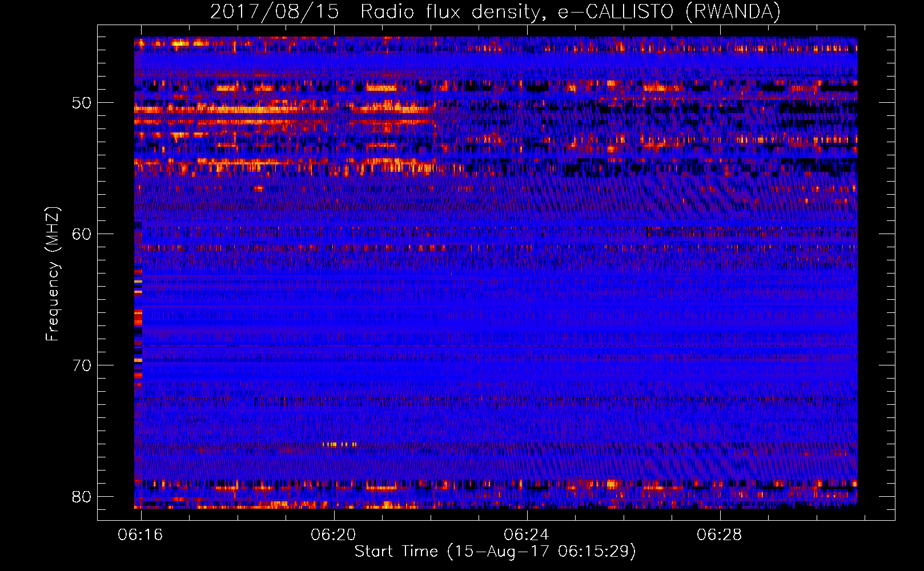924x571 pixels.
Task: Click the 06:24 time tick label
Action: pos(527,535)
